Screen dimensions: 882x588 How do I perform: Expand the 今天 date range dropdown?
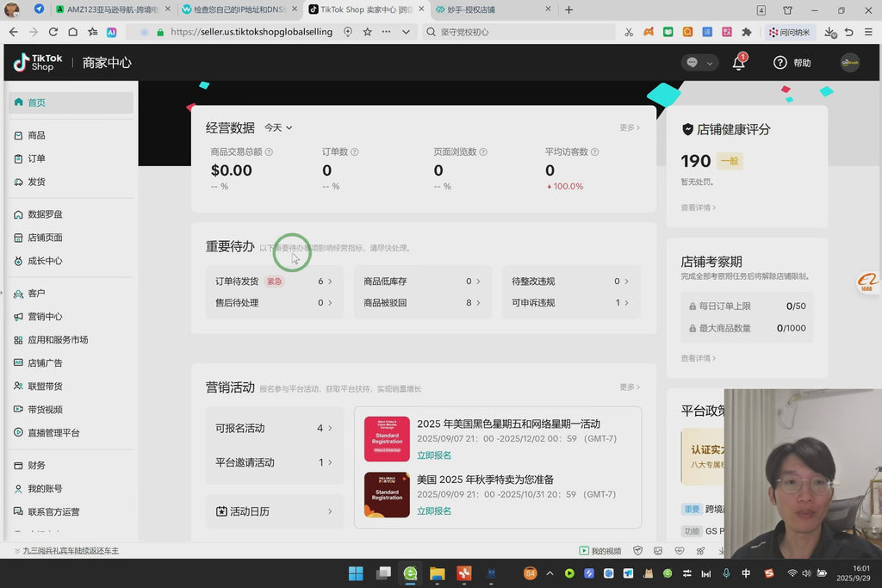pyautogui.click(x=278, y=127)
